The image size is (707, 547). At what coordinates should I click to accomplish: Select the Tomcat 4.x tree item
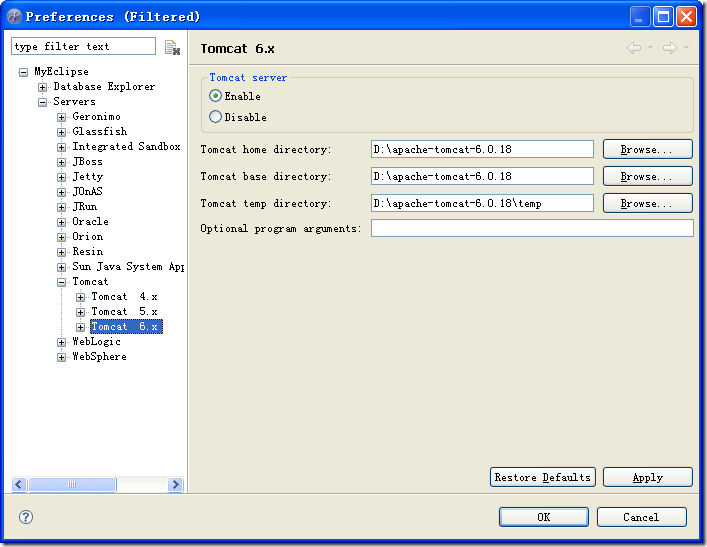click(x=124, y=296)
